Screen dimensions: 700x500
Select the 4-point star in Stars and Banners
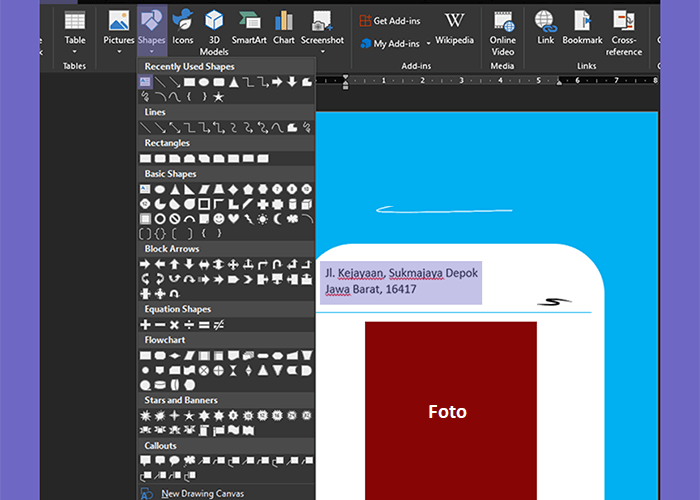pyautogui.click(x=175, y=416)
